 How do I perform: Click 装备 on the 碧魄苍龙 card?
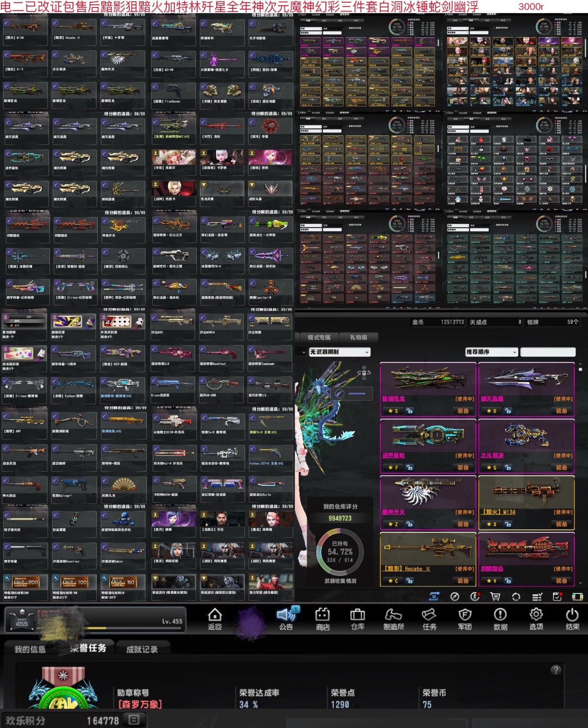pos(463,411)
